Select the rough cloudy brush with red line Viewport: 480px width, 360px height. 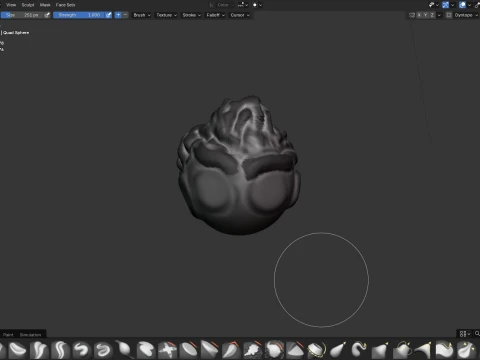tap(253, 350)
